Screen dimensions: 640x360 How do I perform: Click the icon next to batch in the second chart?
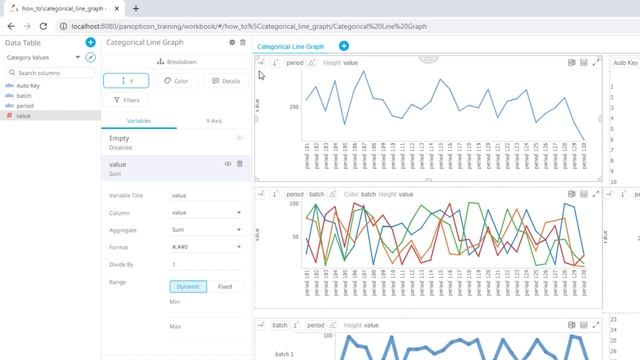333,194
